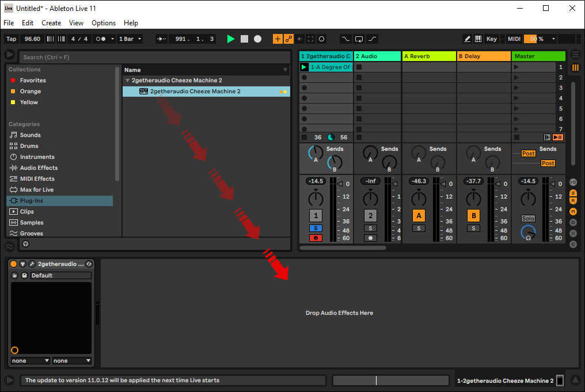
Task: Enable Key Map Mode
Action: tap(491, 39)
